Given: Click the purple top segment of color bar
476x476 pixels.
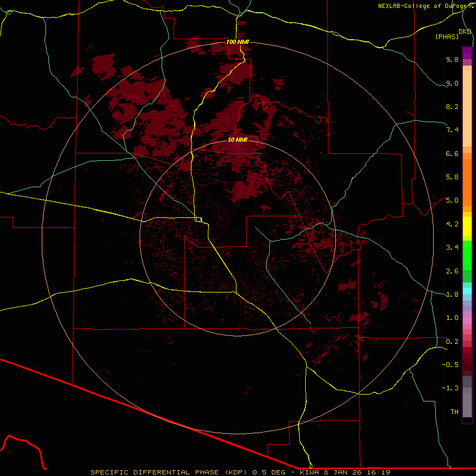Looking at the screenshot, I should click(x=467, y=53).
